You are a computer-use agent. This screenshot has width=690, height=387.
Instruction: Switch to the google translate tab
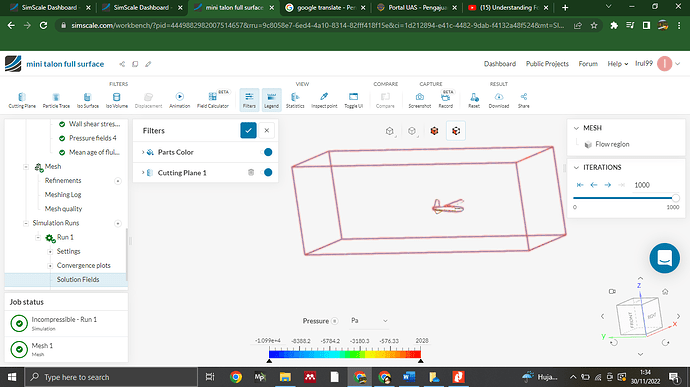click(x=325, y=7)
